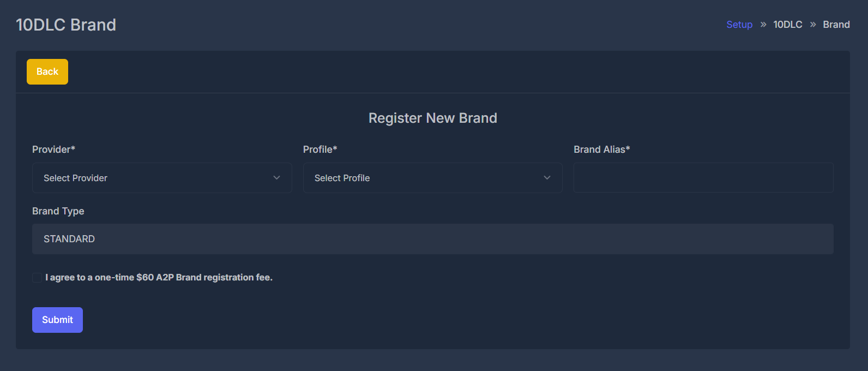Click the Provider* field label
This screenshot has width=868, height=371.
53,149
